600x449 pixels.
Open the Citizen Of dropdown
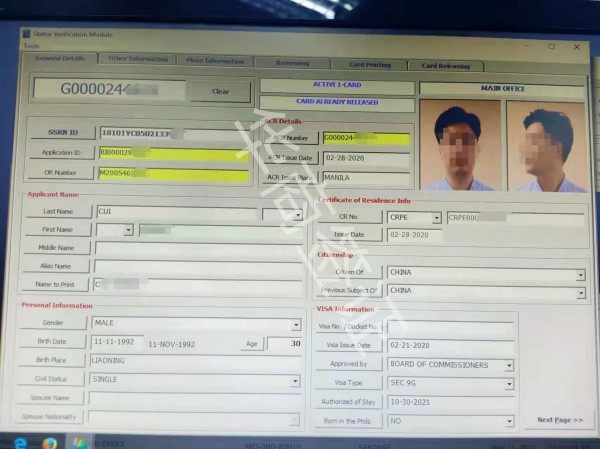(581, 273)
